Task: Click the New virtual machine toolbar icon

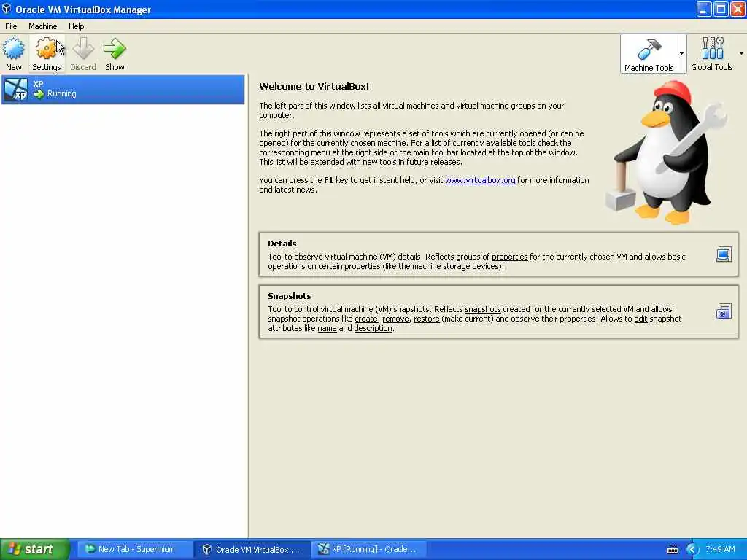Action: click(14, 54)
